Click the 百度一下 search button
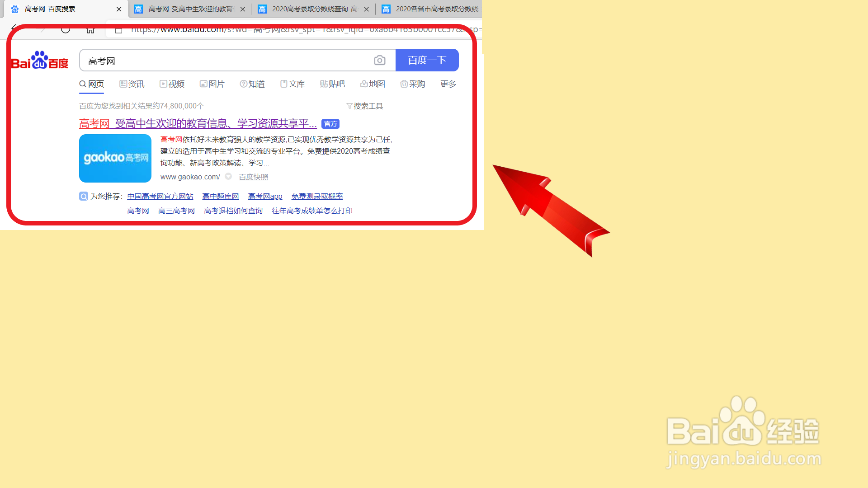 pos(427,60)
